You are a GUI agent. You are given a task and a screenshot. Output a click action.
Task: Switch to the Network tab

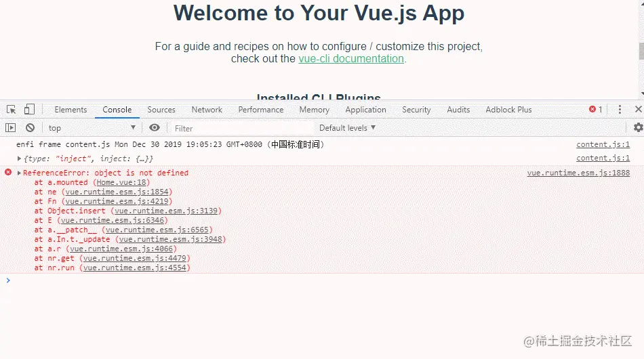207,110
